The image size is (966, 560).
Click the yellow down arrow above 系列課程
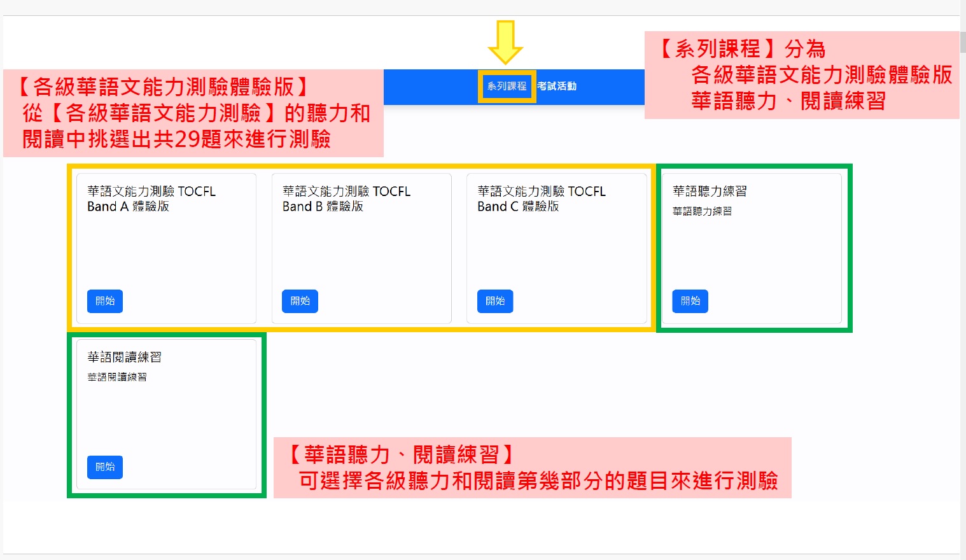tap(505, 42)
